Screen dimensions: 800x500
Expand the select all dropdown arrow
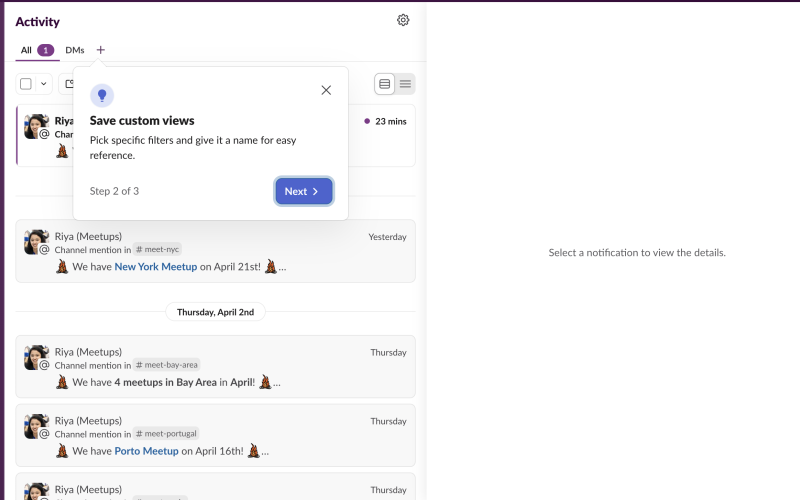pos(43,84)
